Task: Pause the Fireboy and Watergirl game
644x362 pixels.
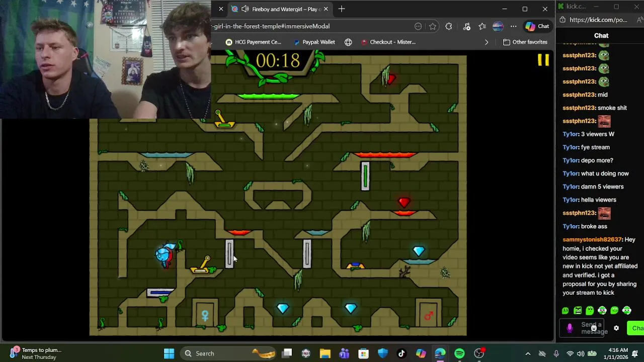Action: (x=543, y=60)
